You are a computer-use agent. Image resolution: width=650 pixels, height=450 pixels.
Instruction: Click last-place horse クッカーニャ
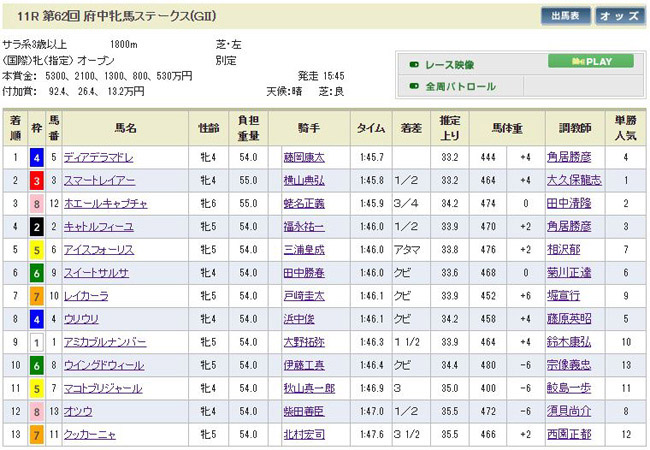point(90,434)
